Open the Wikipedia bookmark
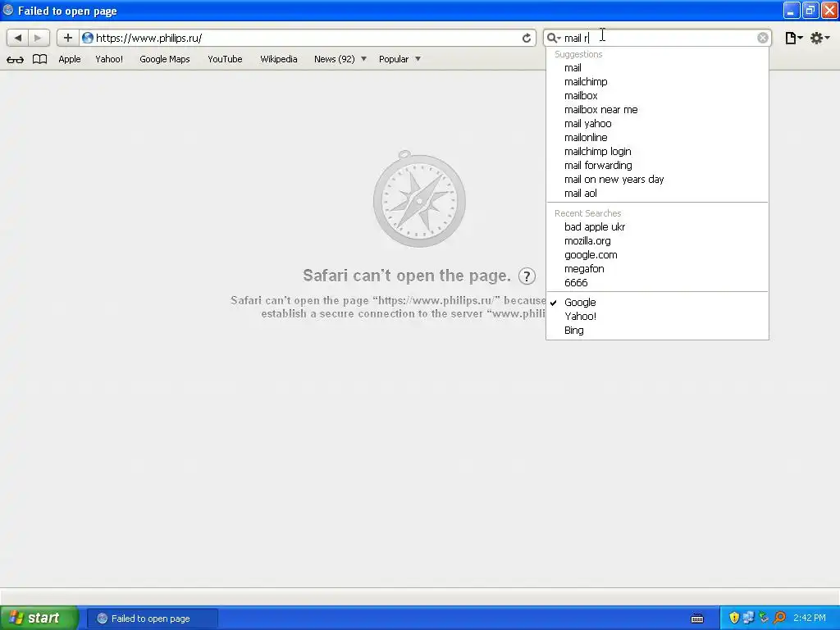 (x=279, y=59)
